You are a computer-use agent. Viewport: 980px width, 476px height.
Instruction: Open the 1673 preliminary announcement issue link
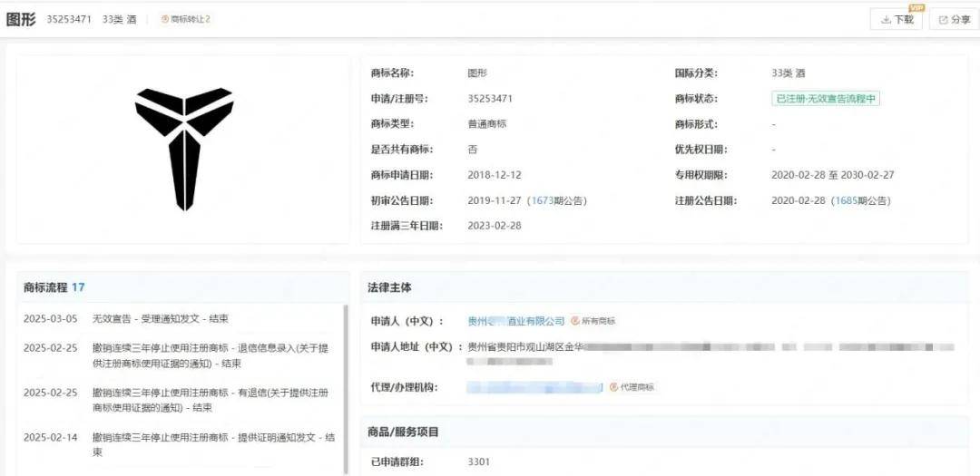pyautogui.click(x=544, y=200)
